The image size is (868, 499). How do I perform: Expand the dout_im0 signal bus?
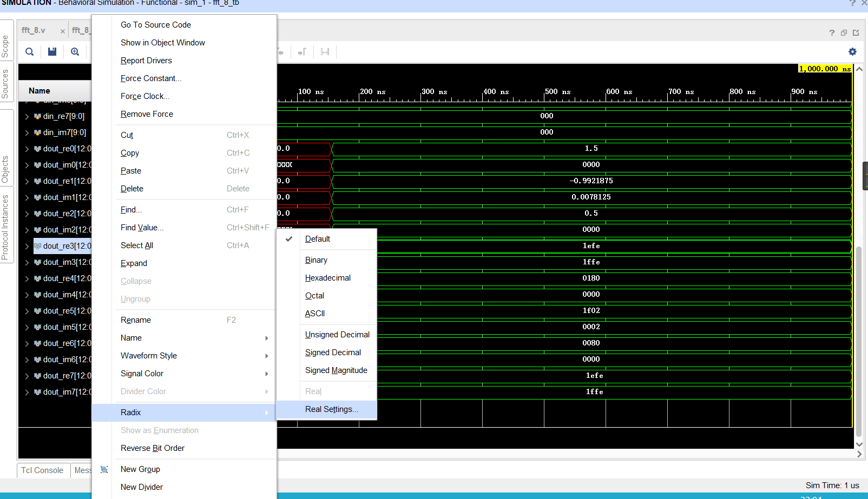tap(27, 164)
